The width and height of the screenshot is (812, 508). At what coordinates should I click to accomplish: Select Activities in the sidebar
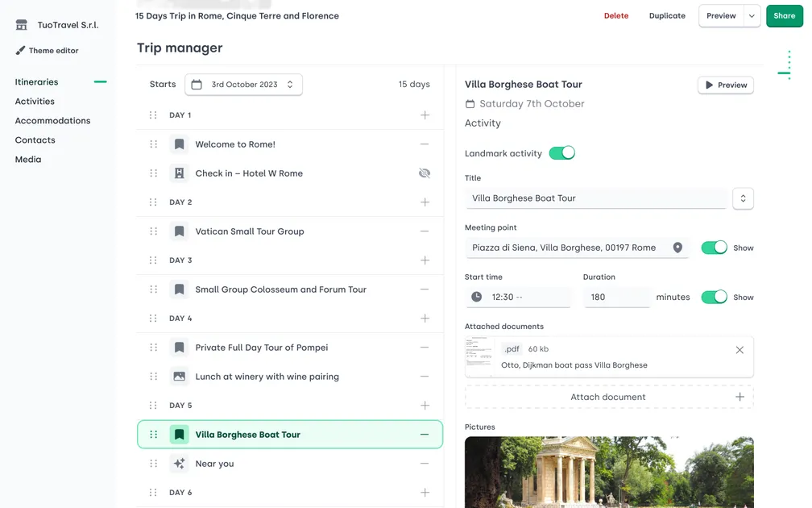coord(34,101)
